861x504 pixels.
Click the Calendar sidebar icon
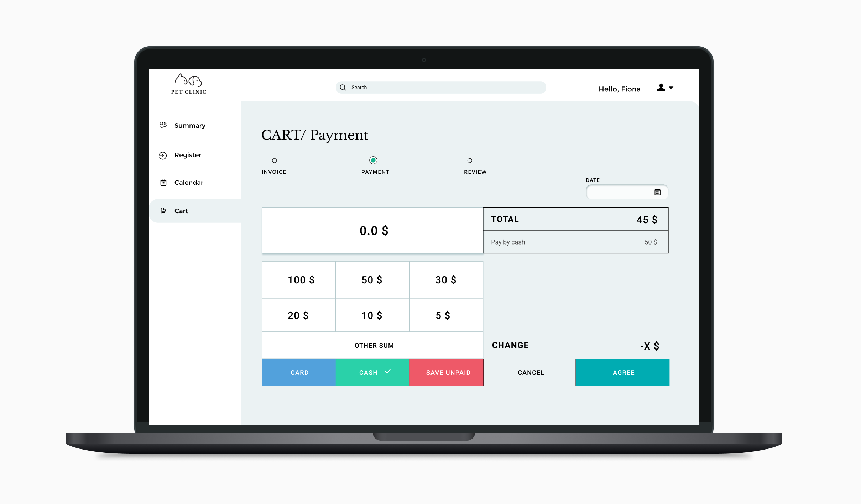[163, 182]
